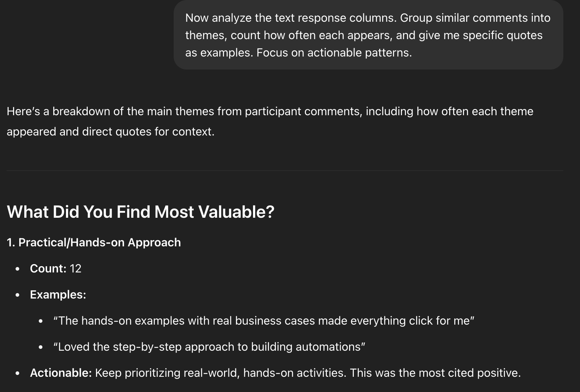Click the count value '12'
The height and width of the screenshot is (392, 580).
click(x=75, y=268)
